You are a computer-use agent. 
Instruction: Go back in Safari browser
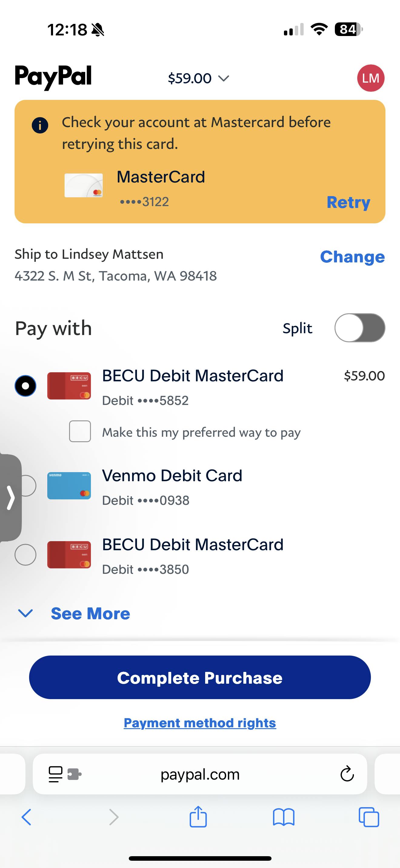click(26, 817)
